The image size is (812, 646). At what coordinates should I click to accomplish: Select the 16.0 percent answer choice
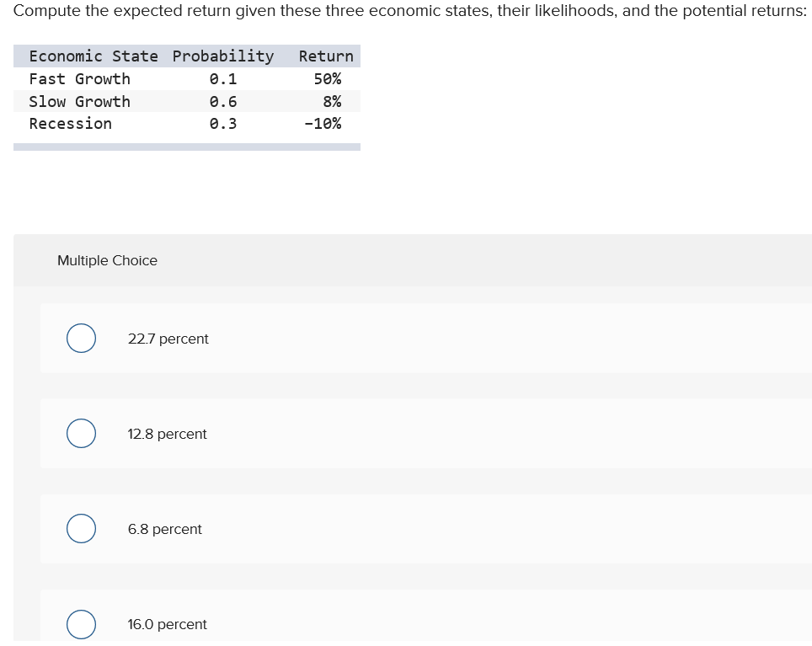coord(81,624)
